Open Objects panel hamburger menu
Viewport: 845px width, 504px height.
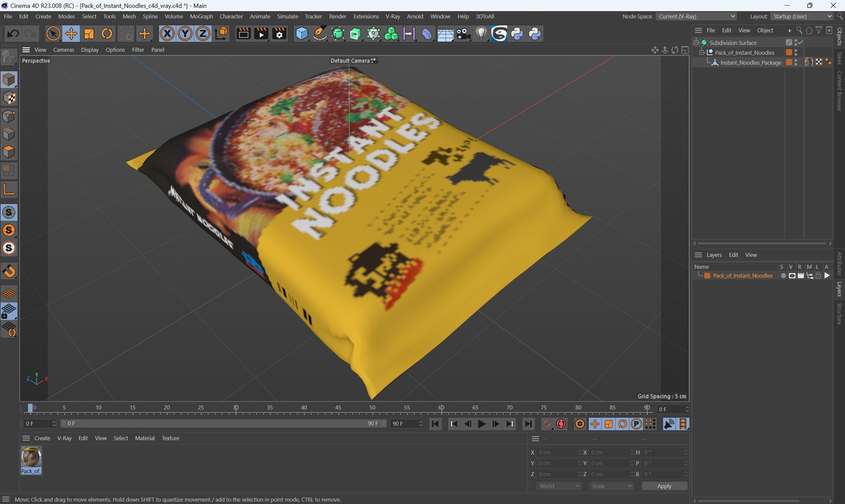pyautogui.click(x=698, y=30)
